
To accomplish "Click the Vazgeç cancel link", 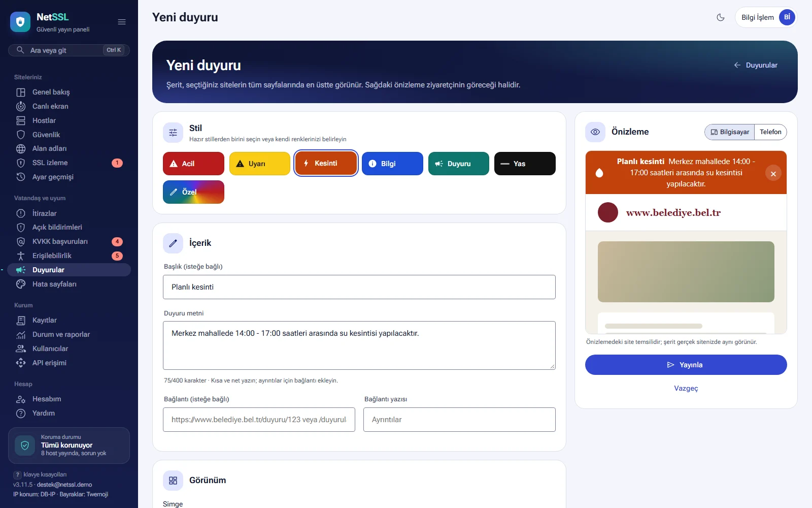I will tap(686, 388).
